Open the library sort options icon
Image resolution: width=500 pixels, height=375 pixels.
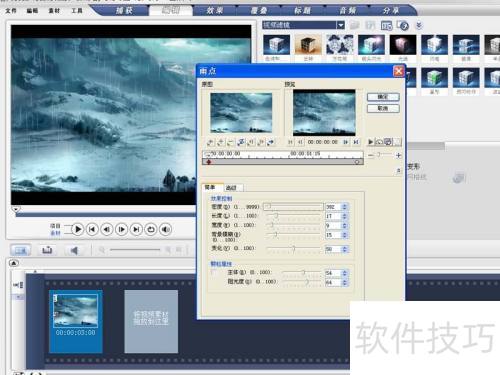coord(386,25)
